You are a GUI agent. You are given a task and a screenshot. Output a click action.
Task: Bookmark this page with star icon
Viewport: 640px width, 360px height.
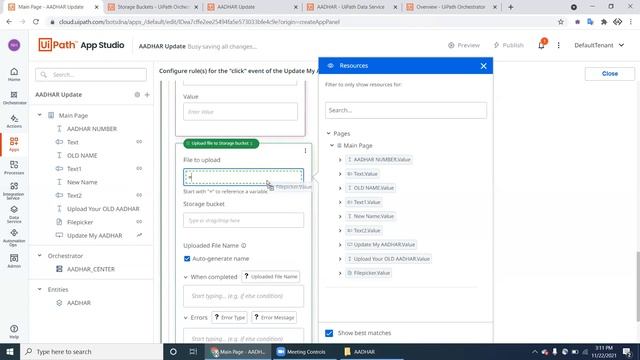[x=561, y=22]
